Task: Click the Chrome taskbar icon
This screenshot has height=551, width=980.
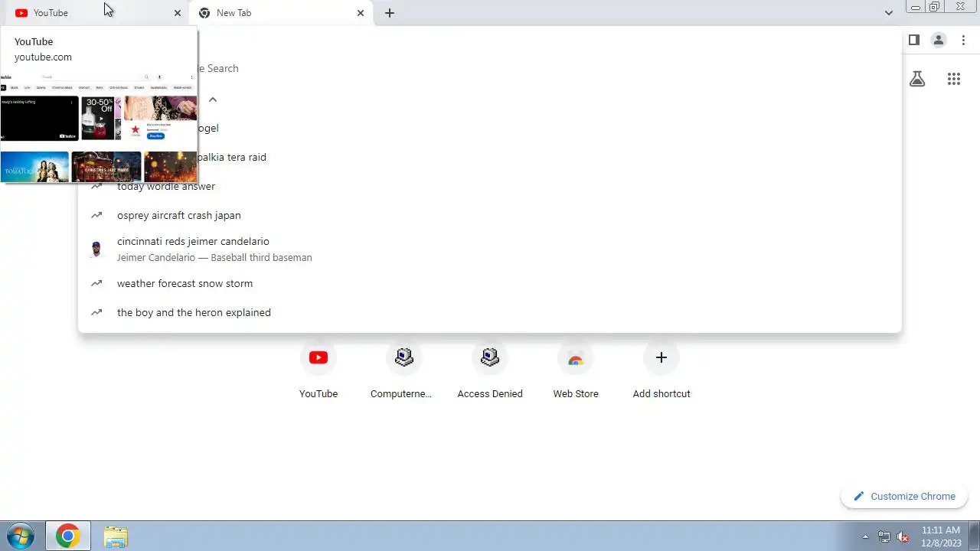Action: 67,536
